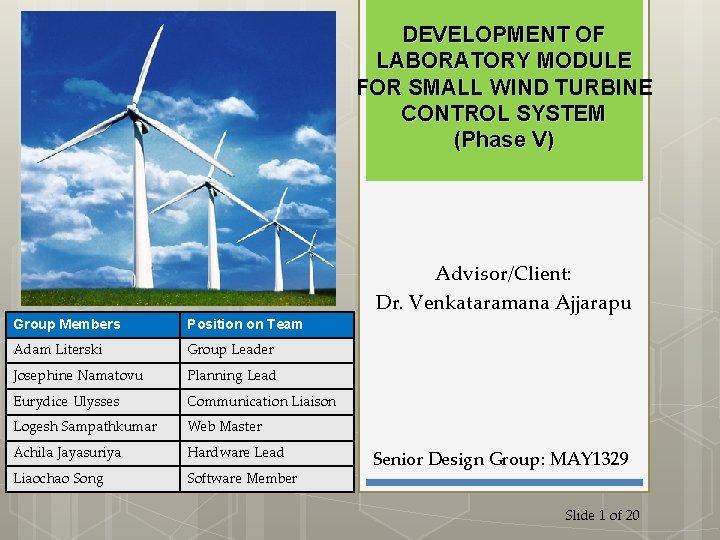
Task: Click the 'Advisor/Client:' label
Action: [503, 274]
